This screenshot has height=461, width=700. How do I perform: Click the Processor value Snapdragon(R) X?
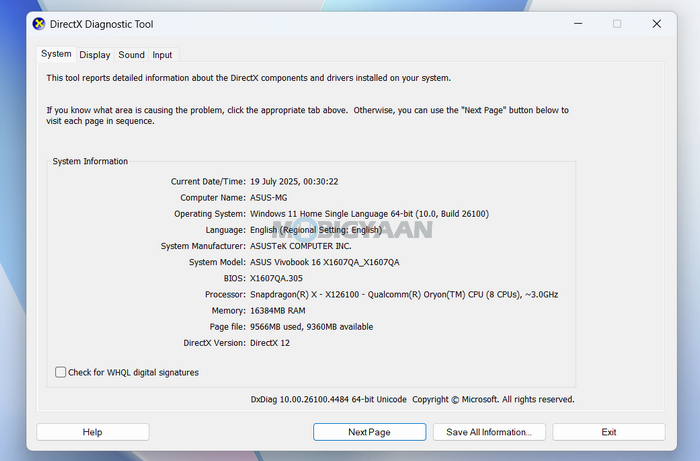pyautogui.click(x=404, y=295)
